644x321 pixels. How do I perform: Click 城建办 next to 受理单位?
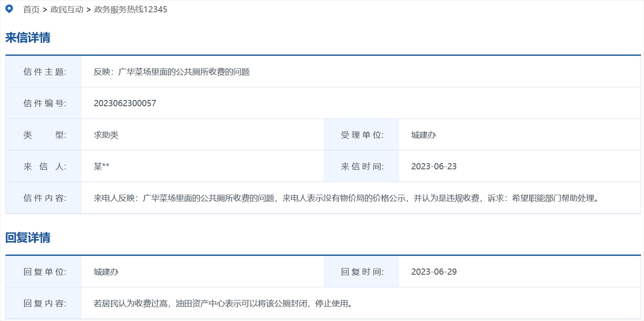[x=423, y=135]
